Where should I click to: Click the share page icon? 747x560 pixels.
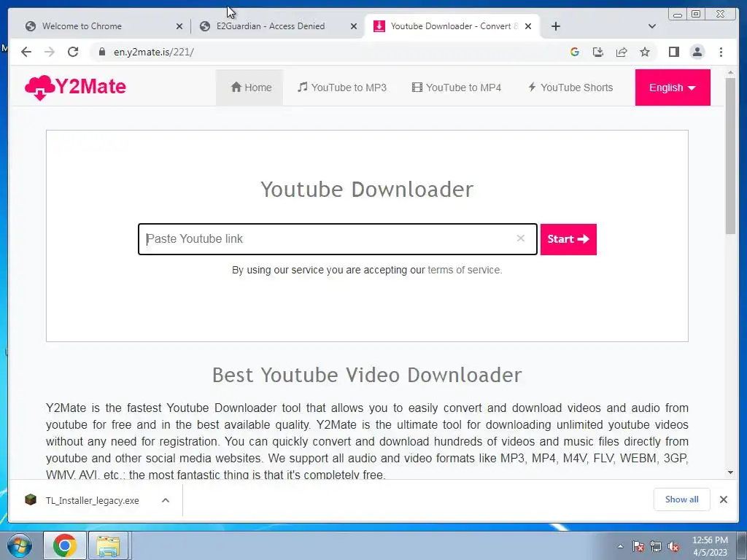pos(622,52)
